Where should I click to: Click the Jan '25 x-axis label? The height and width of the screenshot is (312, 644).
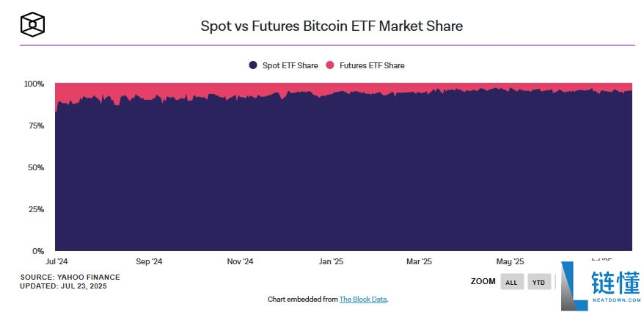click(x=332, y=261)
